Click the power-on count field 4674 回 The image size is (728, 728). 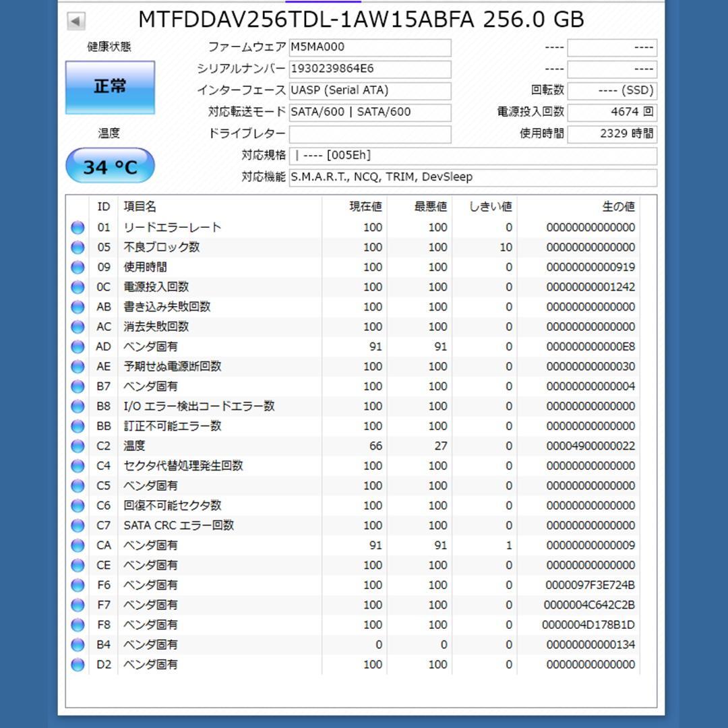612,113
